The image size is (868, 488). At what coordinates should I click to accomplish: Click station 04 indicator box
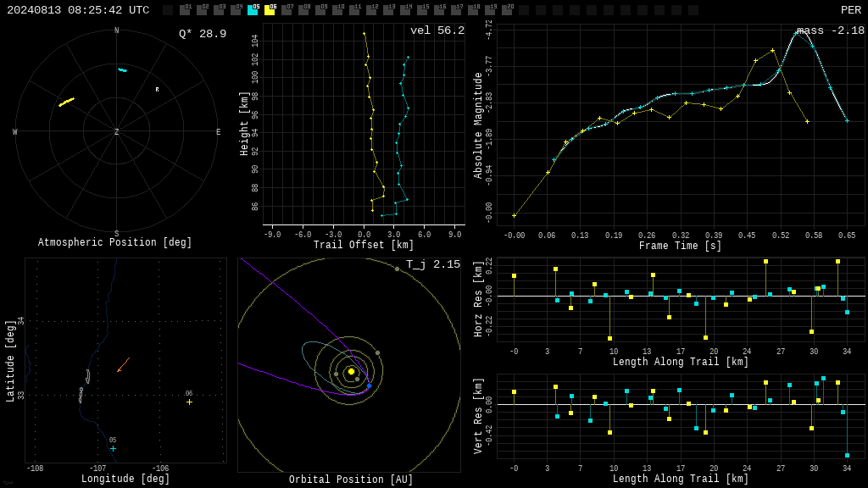pos(236,10)
